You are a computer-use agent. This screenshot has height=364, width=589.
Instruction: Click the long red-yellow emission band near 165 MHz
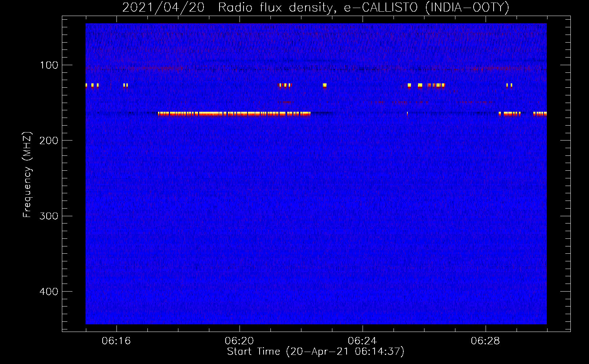click(234, 114)
